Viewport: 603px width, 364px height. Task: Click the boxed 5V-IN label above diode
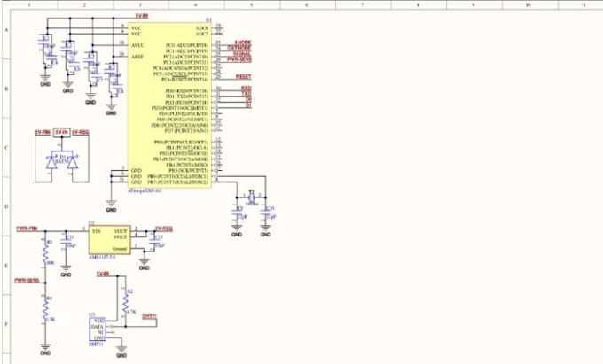click(x=61, y=132)
